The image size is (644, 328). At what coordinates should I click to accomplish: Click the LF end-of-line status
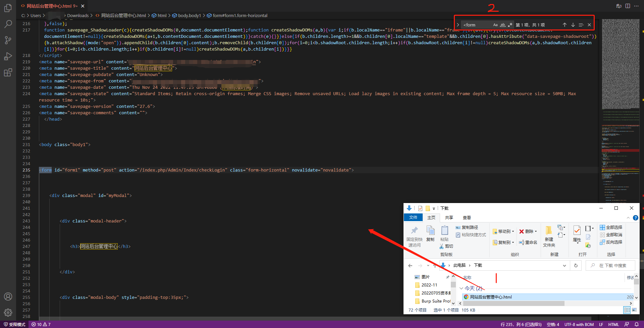tap(601, 324)
